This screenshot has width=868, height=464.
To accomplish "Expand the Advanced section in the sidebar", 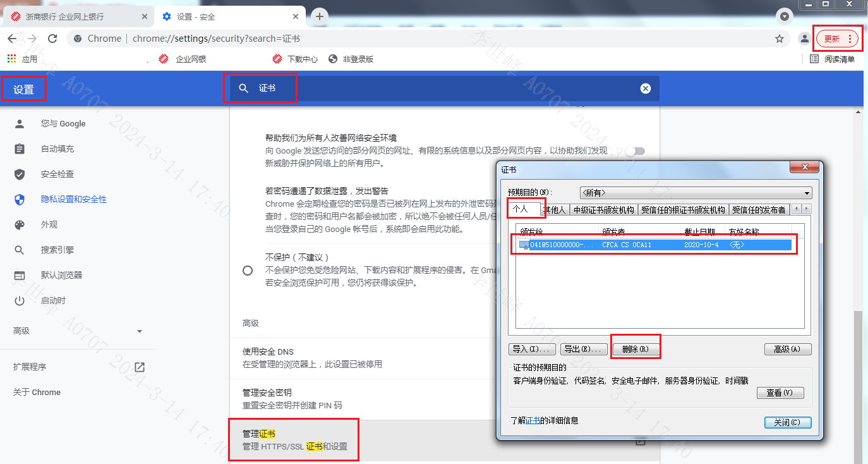I will tap(140, 331).
